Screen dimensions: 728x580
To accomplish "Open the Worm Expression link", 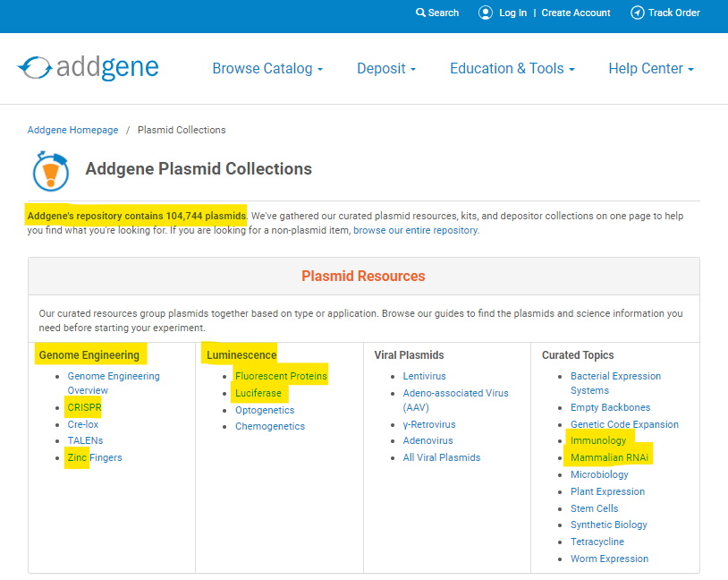I will (x=609, y=559).
